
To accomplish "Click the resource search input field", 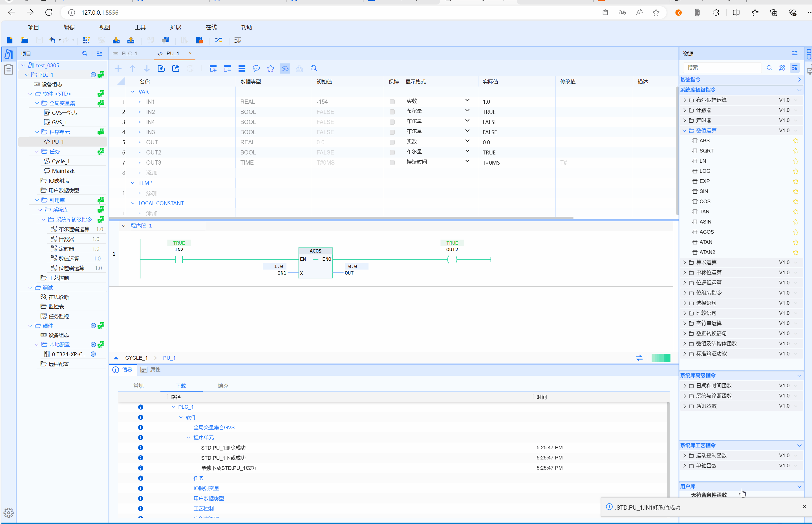I will [721, 68].
